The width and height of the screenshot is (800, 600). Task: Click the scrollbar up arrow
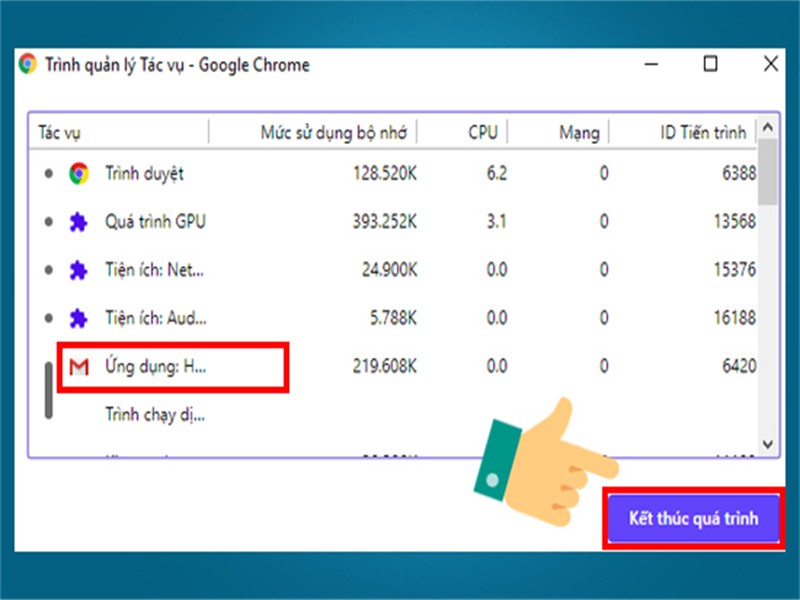tap(768, 127)
